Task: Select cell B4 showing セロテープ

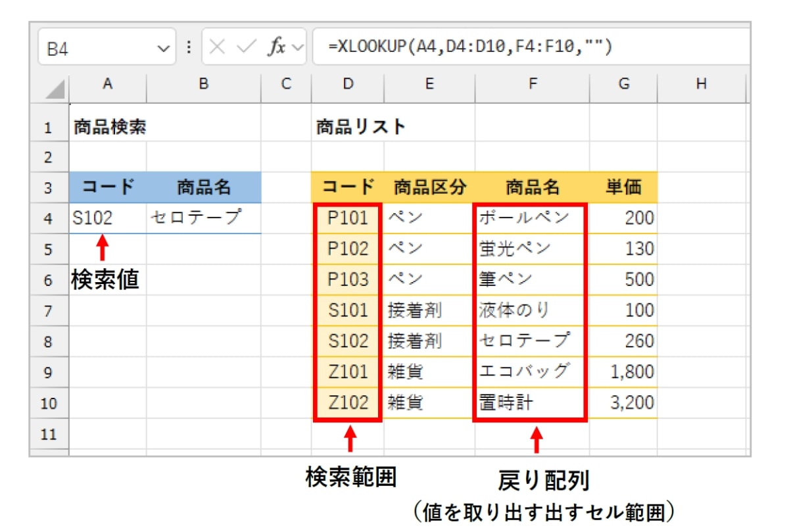Action: tap(203, 218)
